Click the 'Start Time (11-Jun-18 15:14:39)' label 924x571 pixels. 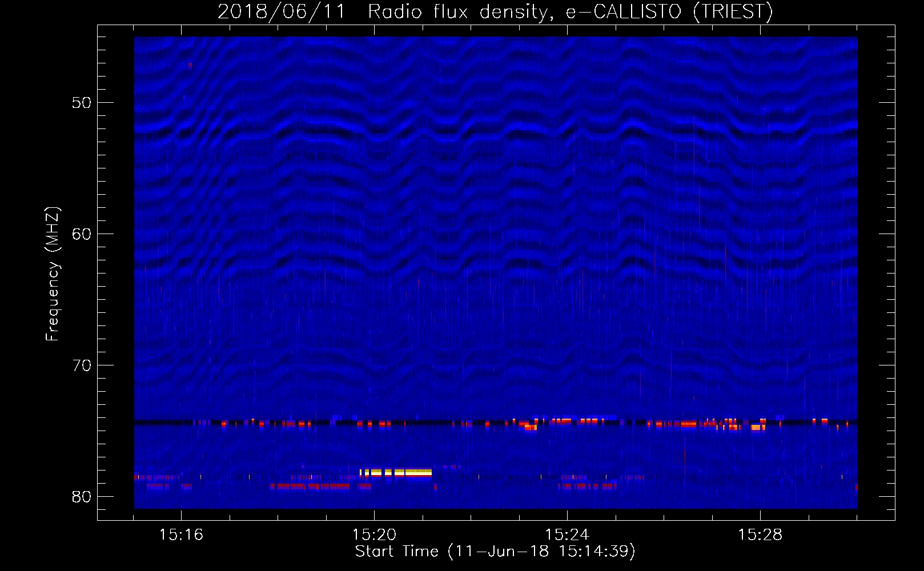pos(495,552)
